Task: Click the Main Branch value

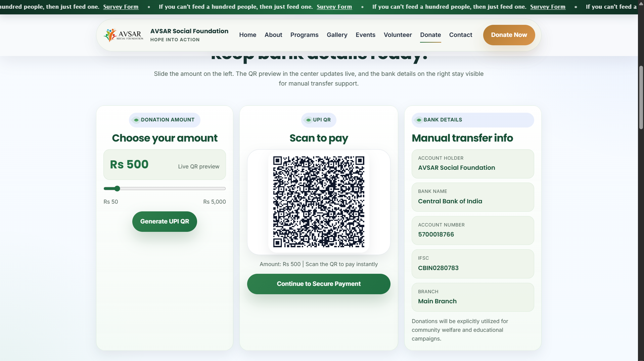Action: click(x=437, y=301)
